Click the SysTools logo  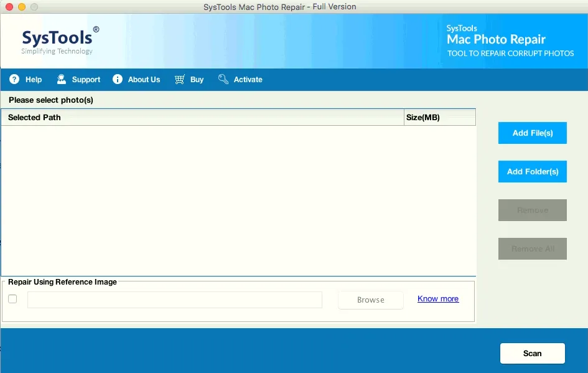pyautogui.click(x=60, y=40)
